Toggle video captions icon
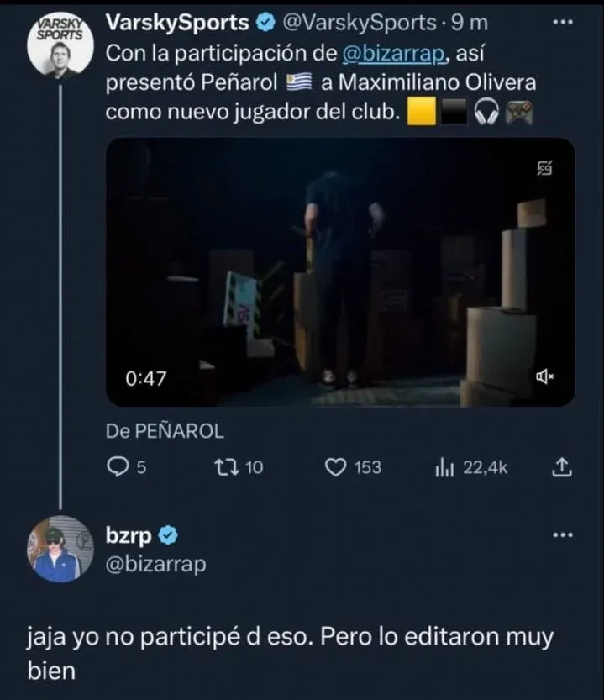Image resolution: width=604 pixels, height=700 pixels. [544, 170]
